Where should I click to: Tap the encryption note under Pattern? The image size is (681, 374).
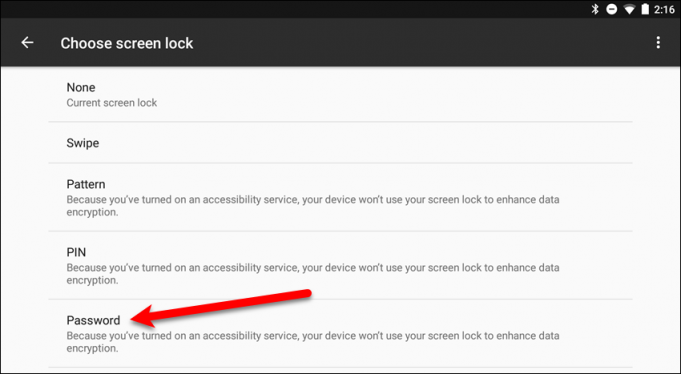313,206
